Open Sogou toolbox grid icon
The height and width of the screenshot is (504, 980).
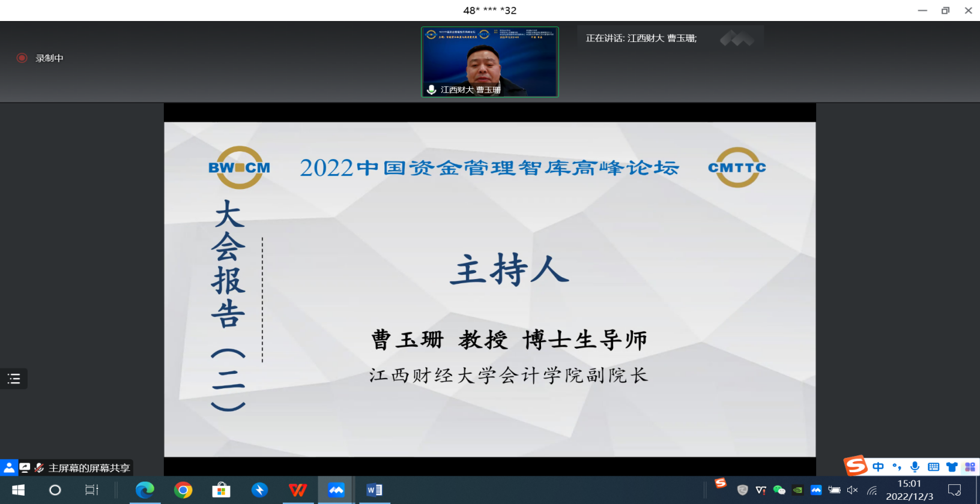pos(970,467)
